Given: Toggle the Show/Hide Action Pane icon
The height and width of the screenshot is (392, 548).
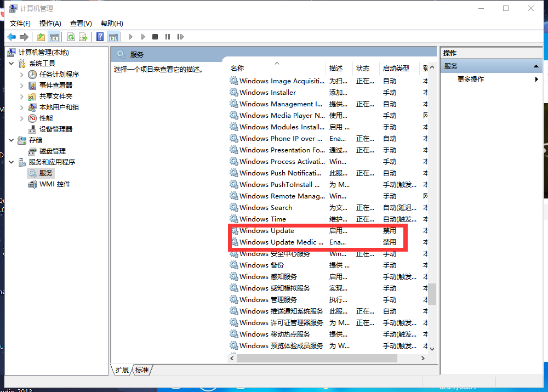Looking at the screenshot, I should [x=113, y=37].
